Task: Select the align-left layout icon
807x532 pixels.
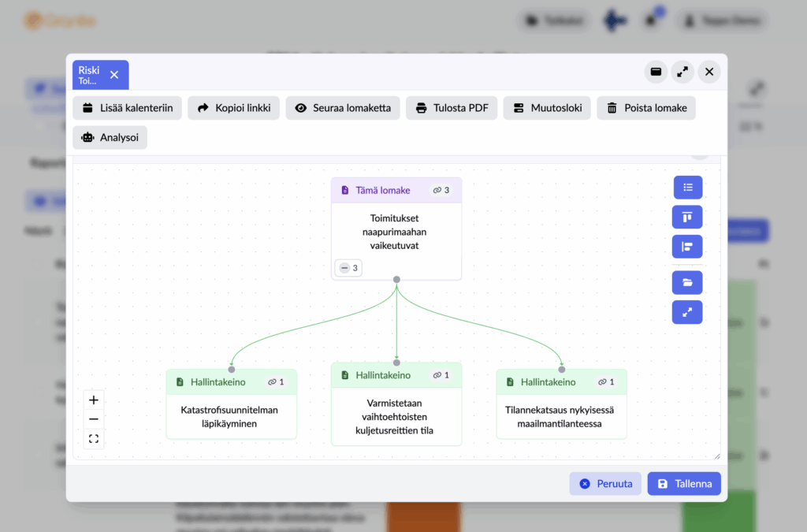Action: 687,247
